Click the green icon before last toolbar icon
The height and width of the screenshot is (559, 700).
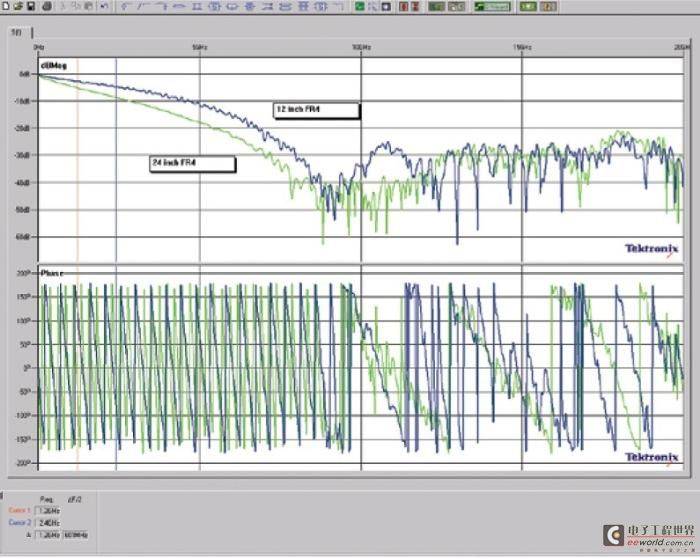tap(528, 6)
